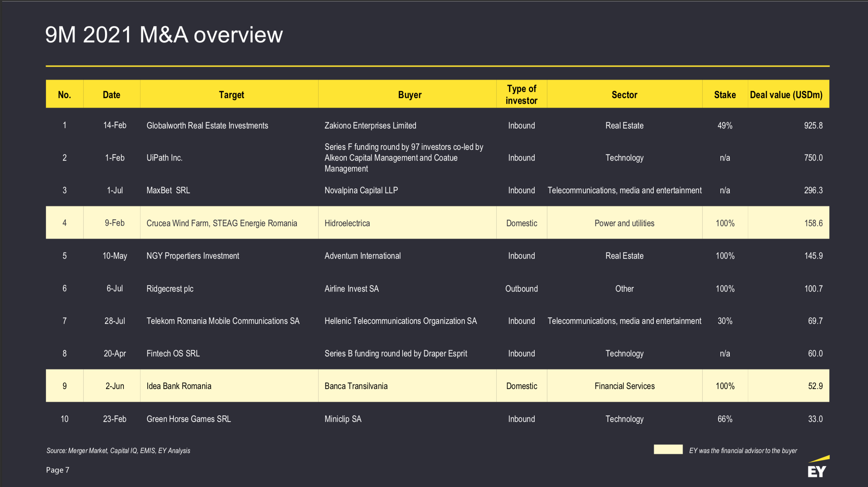Click the 'Financial Services' sector cell
Screen dimensions: 868x487
click(624, 386)
